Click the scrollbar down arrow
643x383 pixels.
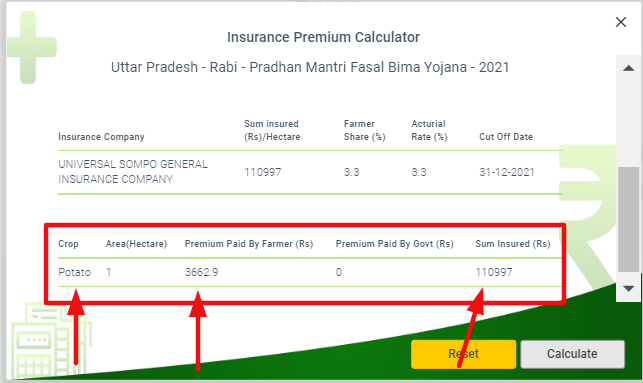point(629,289)
